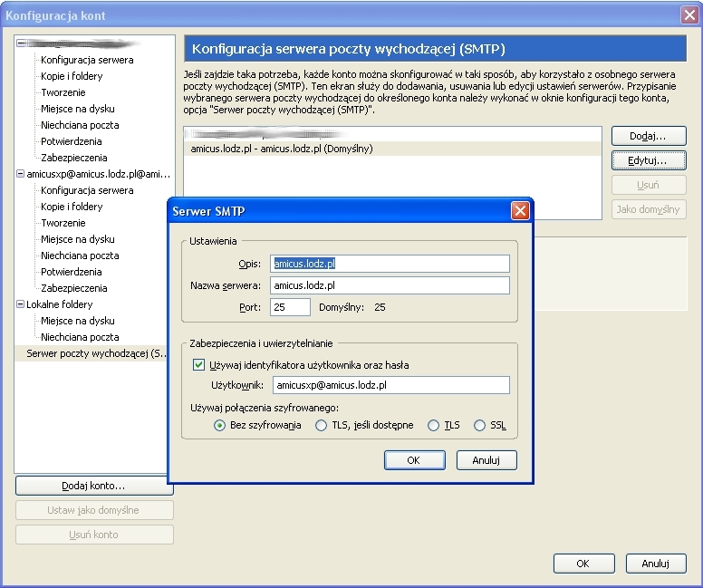Click the 'Dodaj konto...' button

(x=93, y=486)
